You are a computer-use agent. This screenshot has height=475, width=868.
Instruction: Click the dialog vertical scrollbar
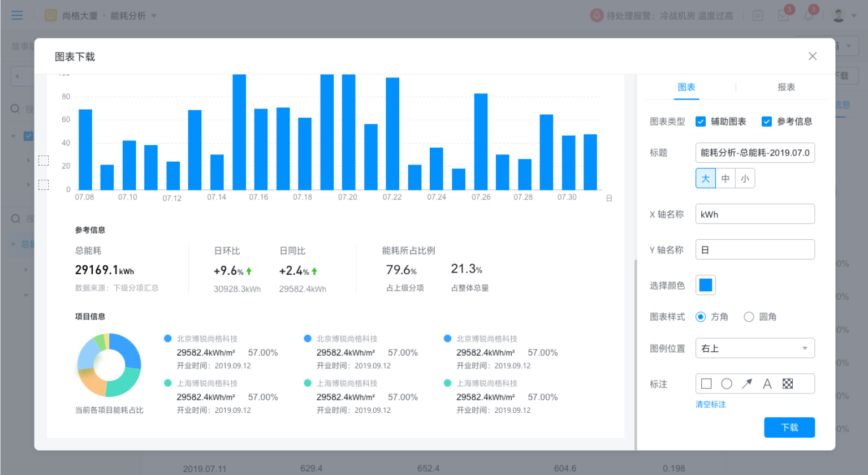click(x=636, y=355)
